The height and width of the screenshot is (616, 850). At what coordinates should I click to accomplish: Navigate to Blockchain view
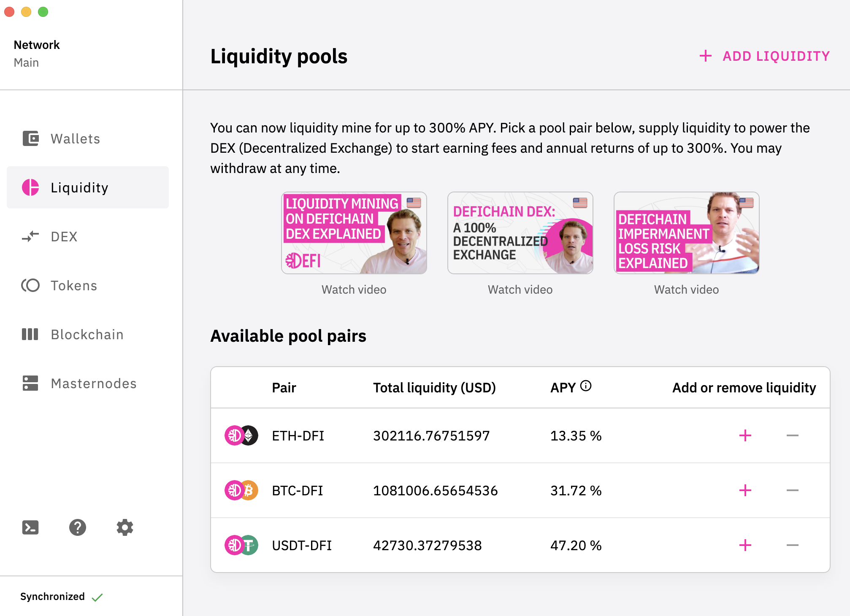pos(87,335)
